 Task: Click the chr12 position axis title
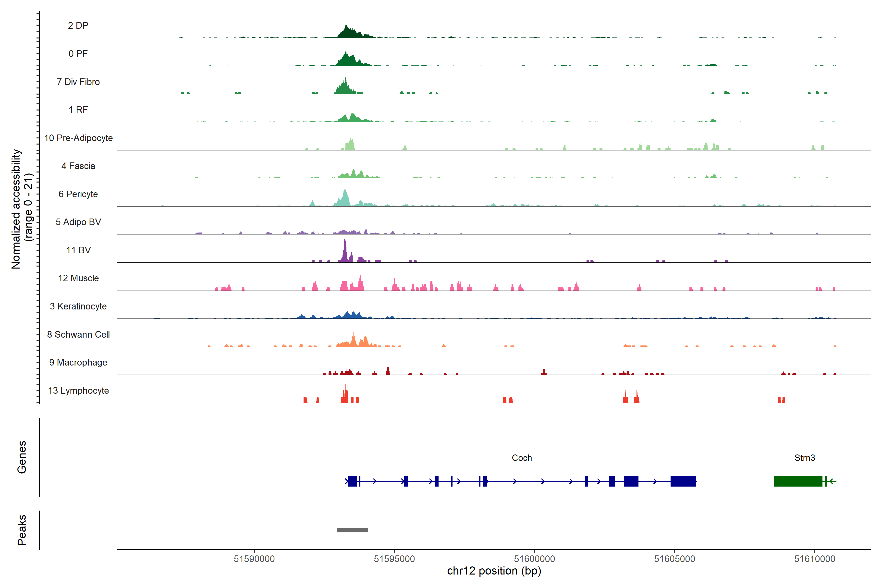tap(494, 571)
